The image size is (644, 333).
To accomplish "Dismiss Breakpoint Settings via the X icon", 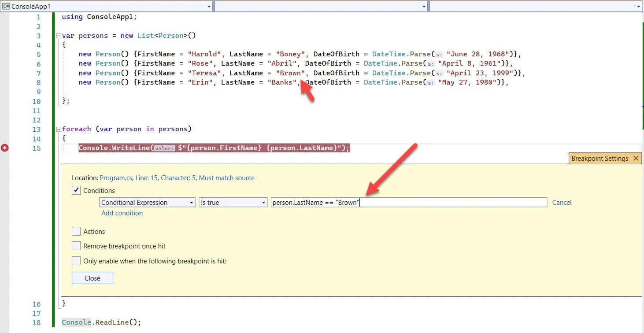I will tap(636, 158).
